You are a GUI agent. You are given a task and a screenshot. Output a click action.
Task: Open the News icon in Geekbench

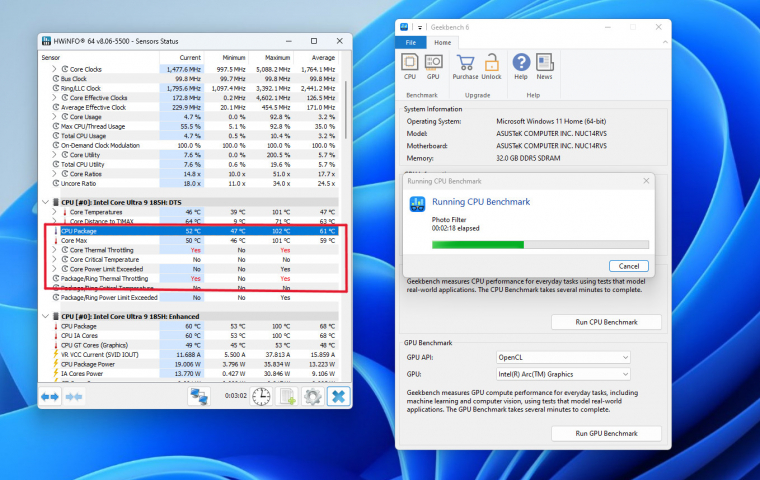pyautogui.click(x=544, y=63)
